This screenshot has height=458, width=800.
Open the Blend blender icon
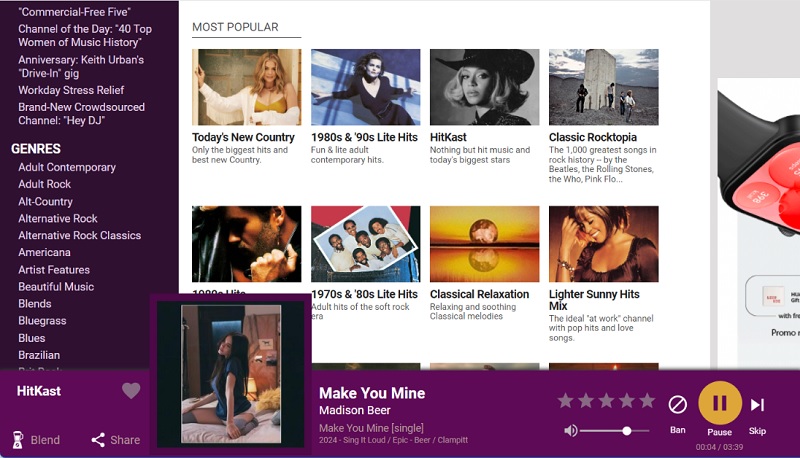(18, 440)
